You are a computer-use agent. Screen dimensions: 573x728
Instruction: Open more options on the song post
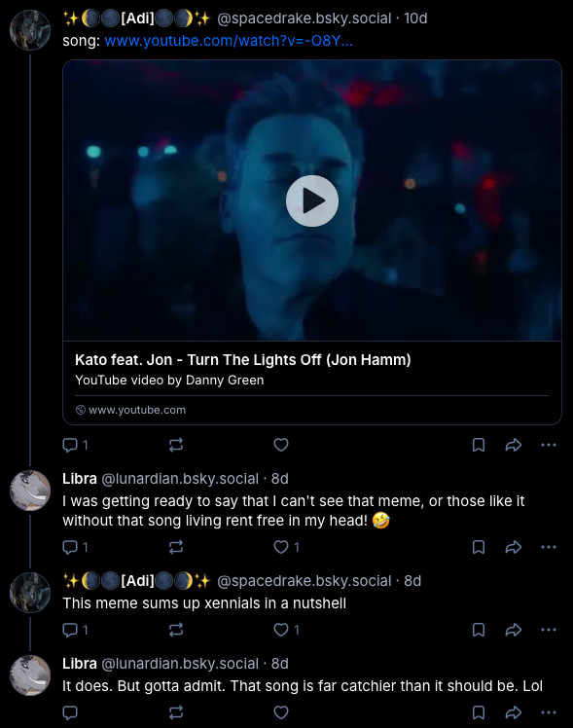pyautogui.click(x=549, y=445)
